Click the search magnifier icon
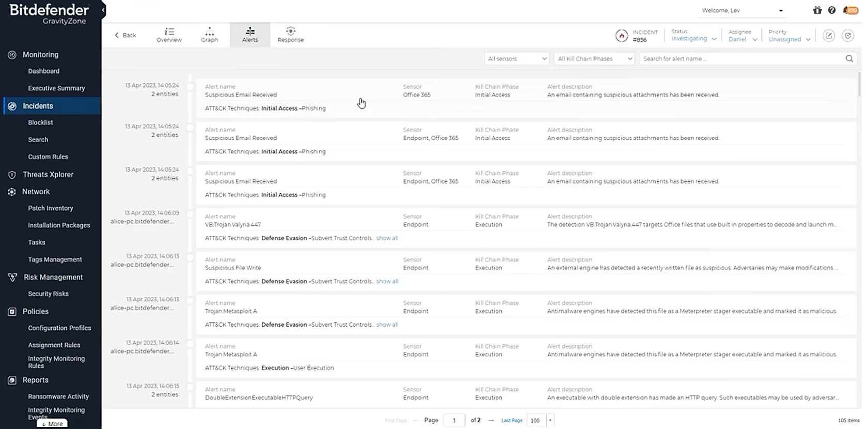868x429 pixels. coord(849,58)
